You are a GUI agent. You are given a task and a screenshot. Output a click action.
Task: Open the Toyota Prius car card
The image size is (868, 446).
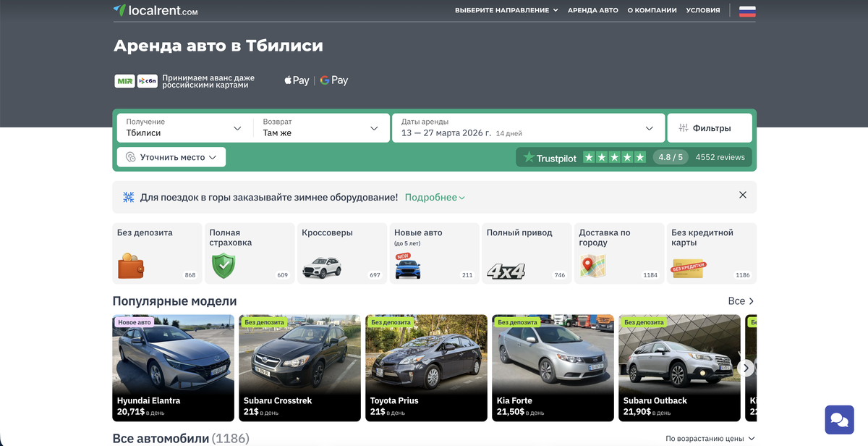click(x=426, y=368)
